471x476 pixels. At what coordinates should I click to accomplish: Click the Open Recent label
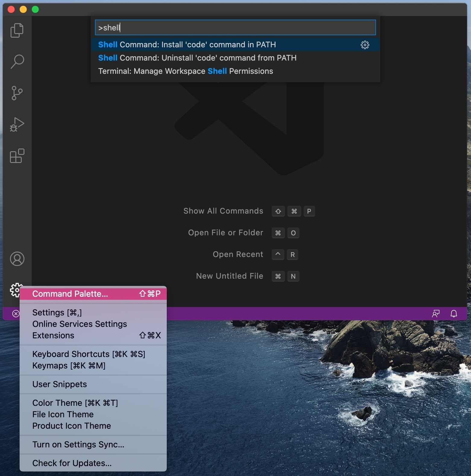click(238, 254)
